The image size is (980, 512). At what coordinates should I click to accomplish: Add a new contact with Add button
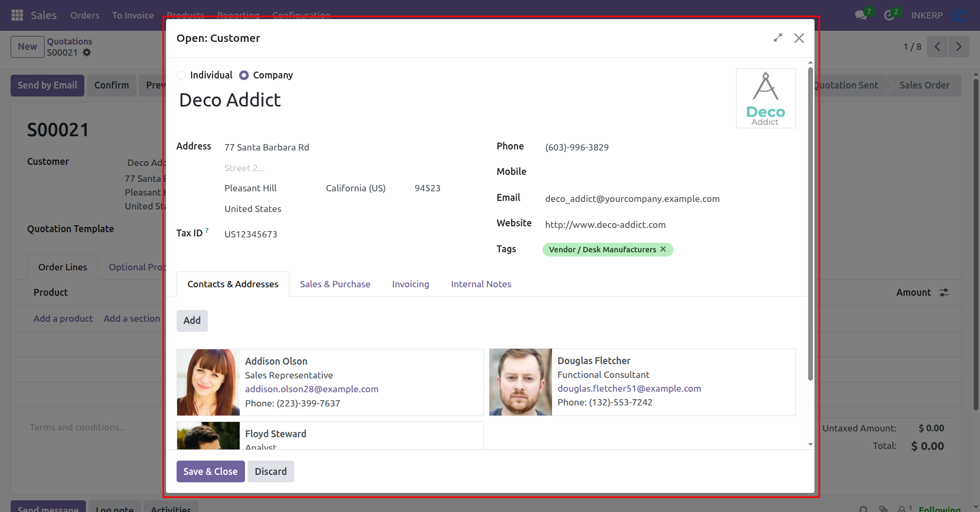pyautogui.click(x=192, y=321)
